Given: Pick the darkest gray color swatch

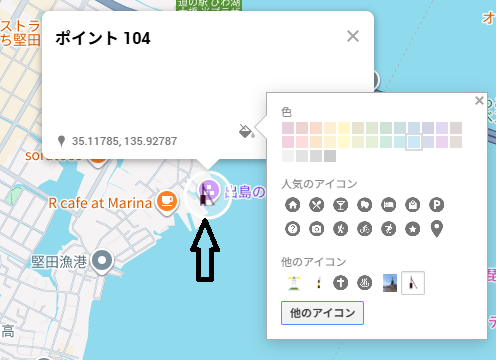Looking at the screenshot, I should pyautogui.click(x=330, y=156).
